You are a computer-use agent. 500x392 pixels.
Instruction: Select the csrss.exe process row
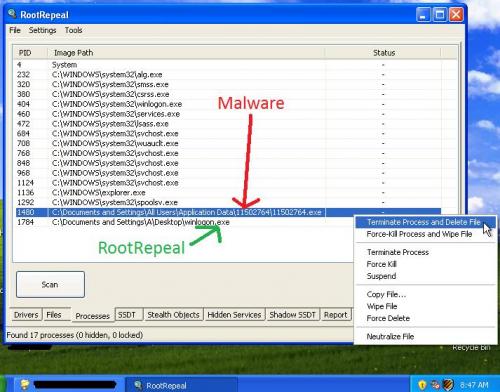coord(229,94)
